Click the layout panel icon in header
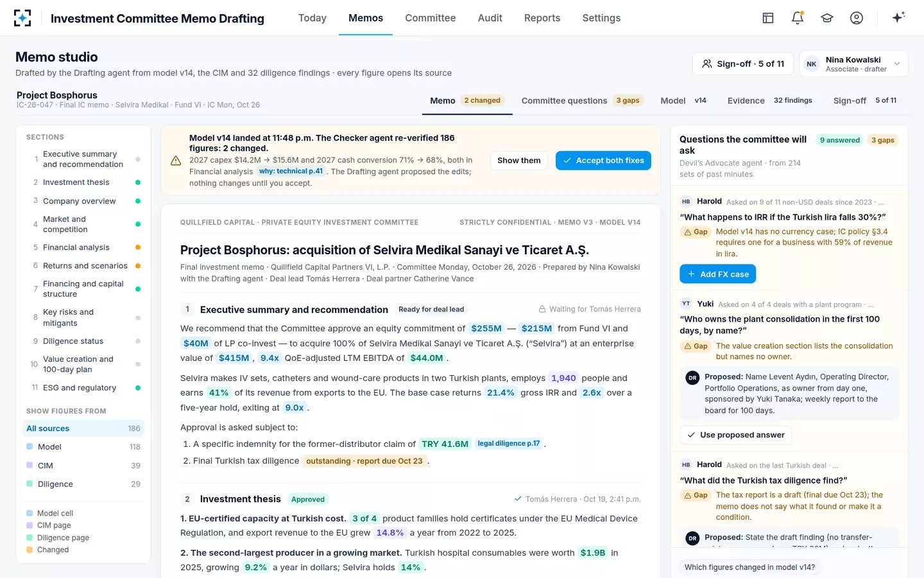The width and height of the screenshot is (924, 578). [x=768, y=18]
